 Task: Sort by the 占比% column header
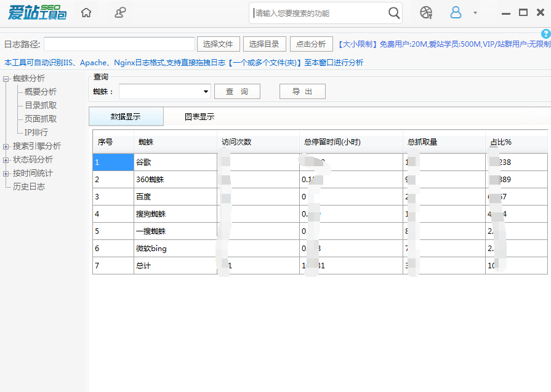(517, 142)
